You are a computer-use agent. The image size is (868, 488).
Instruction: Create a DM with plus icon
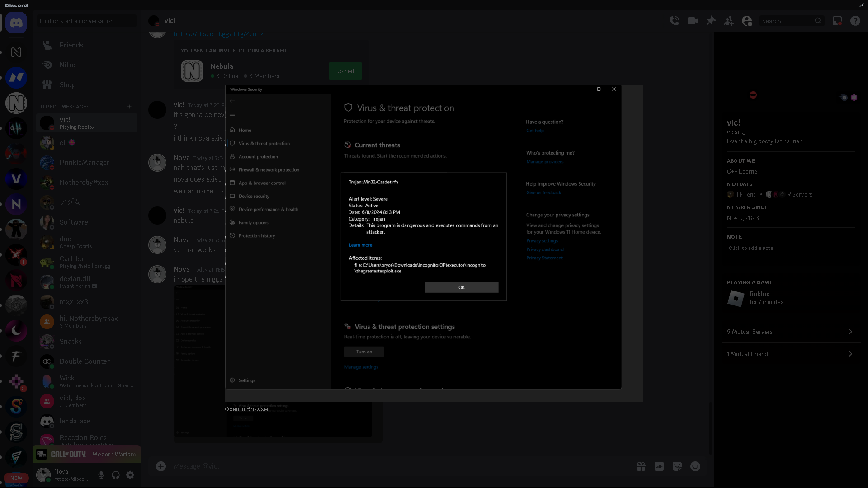pyautogui.click(x=129, y=107)
